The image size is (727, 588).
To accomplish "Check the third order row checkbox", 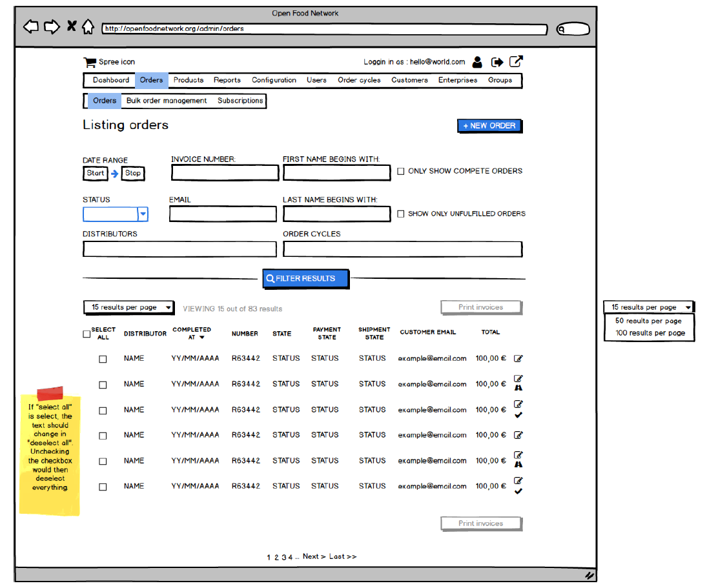I will (x=103, y=411).
